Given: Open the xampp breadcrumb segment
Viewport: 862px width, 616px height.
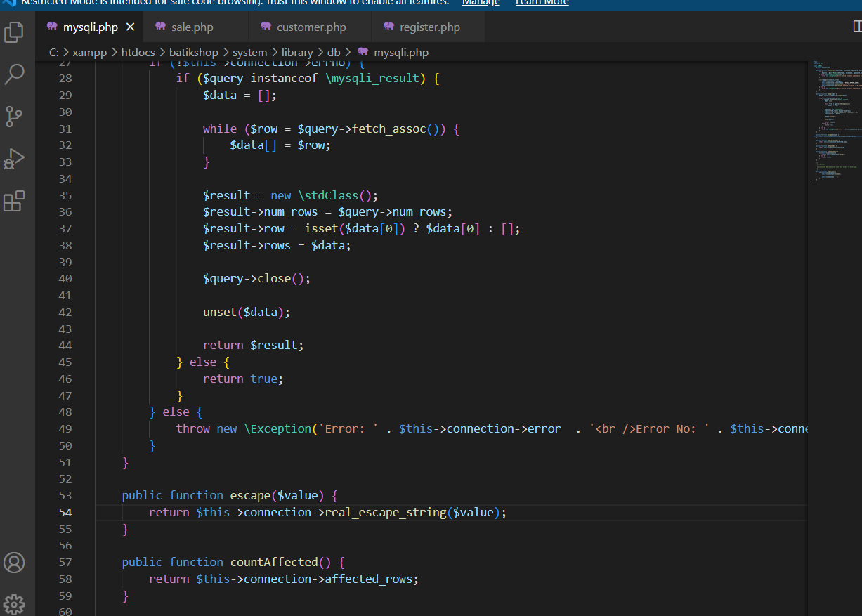Looking at the screenshot, I should (x=90, y=52).
